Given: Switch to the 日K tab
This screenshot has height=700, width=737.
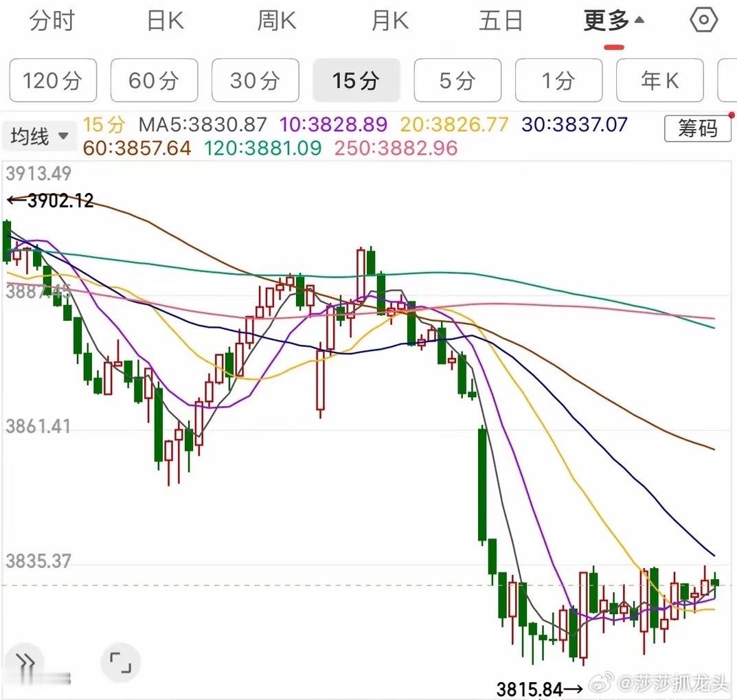Looking at the screenshot, I should point(163,20).
